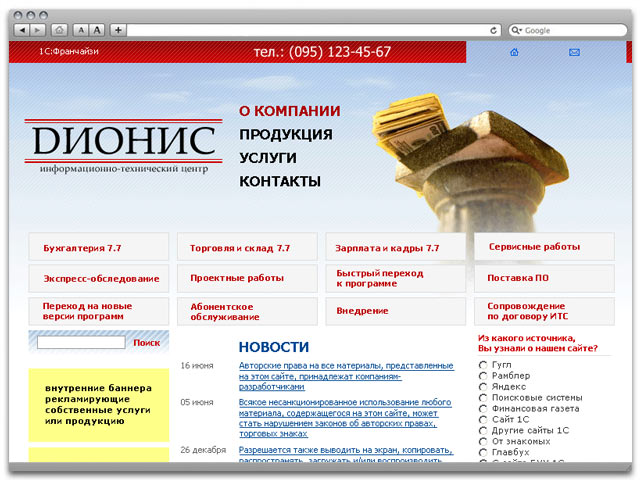Viewport: 640px width, 480px height.
Task: Open the КОНТАКТЫ menu item
Action: point(280,181)
